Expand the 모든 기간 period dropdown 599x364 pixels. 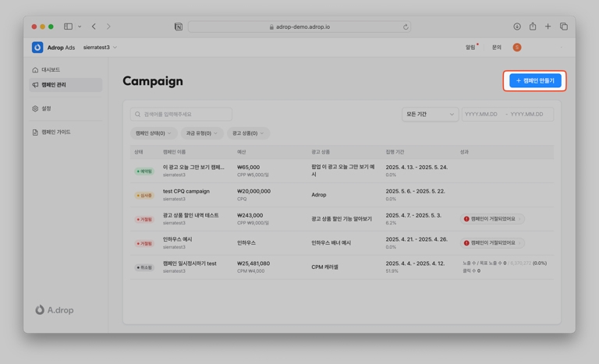pyautogui.click(x=430, y=115)
